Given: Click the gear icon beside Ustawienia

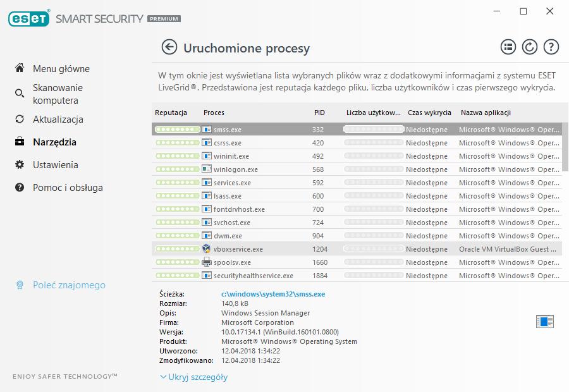Looking at the screenshot, I should point(20,164).
